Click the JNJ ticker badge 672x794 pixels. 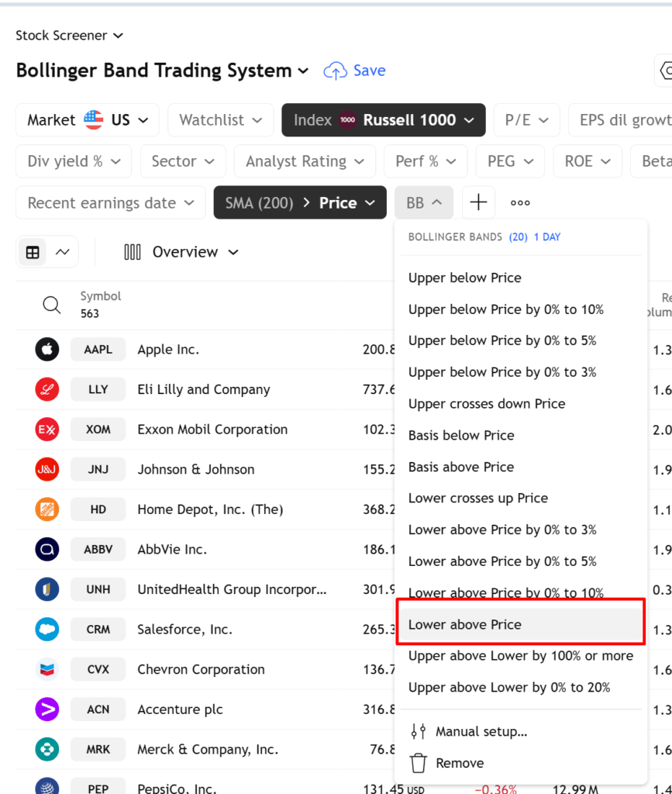[x=98, y=469]
